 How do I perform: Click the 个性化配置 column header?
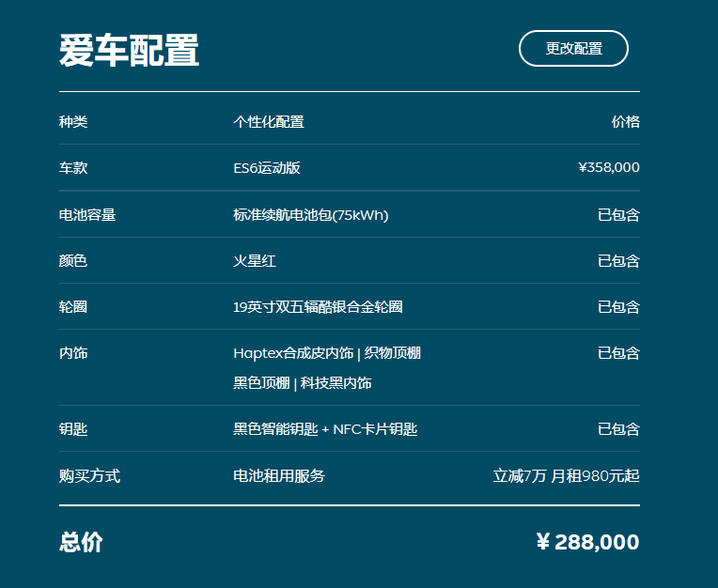tap(269, 122)
